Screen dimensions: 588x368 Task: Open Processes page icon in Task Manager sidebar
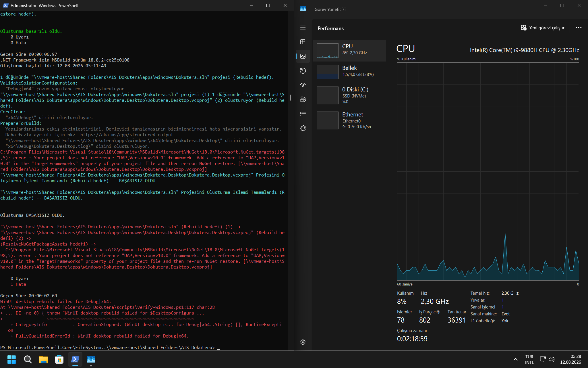303,42
